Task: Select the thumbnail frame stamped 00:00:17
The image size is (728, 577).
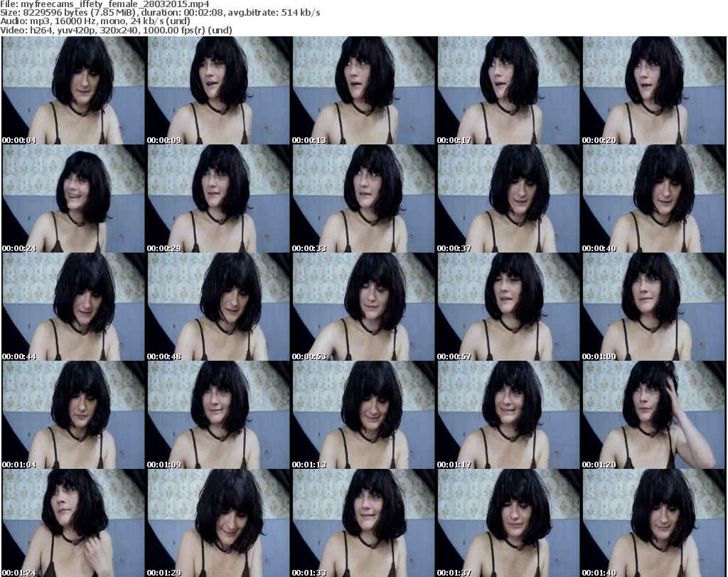Action: [x=508, y=90]
